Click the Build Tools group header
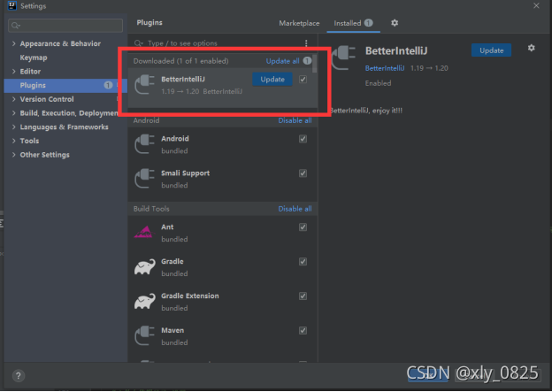This screenshot has height=392, width=552. [x=151, y=209]
